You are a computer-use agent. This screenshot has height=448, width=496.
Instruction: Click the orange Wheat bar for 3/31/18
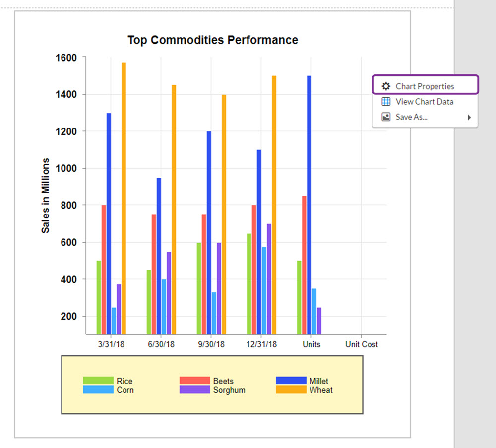124,198
